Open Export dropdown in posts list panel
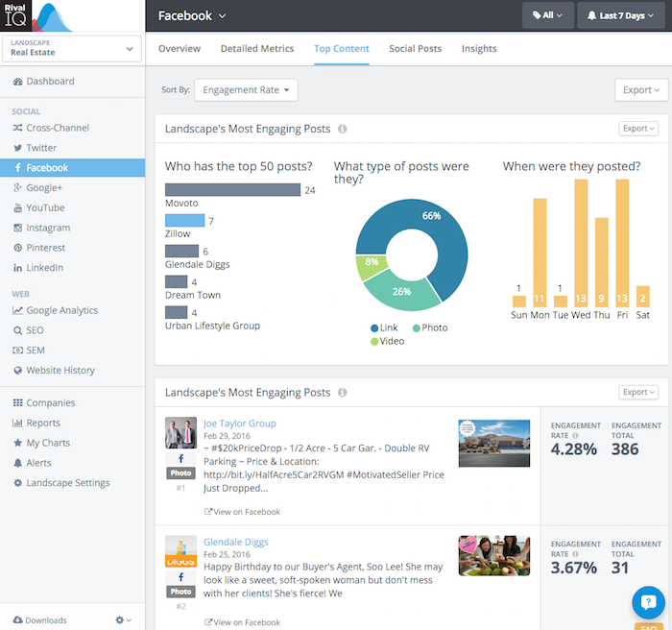 pyautogui.click(x=638, y=393)
